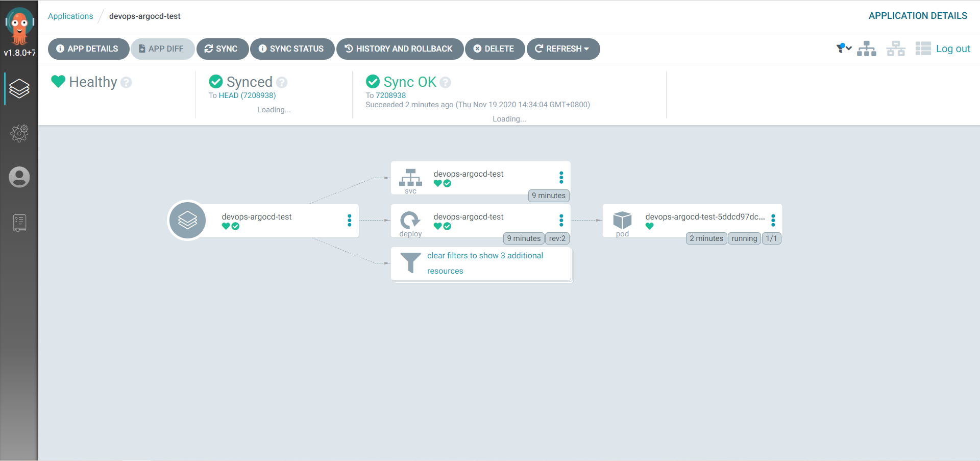Screen dimensions: 980x461
Task: Select the deploy devops-argocd-test node name
Action: (469, 217)
